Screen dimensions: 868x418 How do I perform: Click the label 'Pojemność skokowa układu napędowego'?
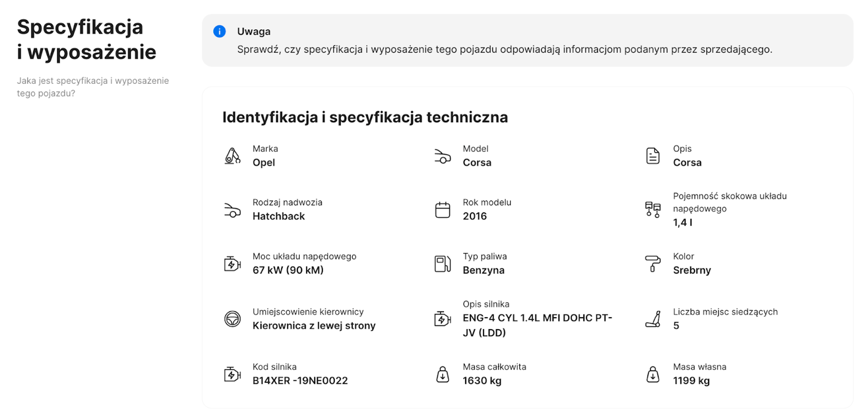pyautogui.click(x=729, y=202)
